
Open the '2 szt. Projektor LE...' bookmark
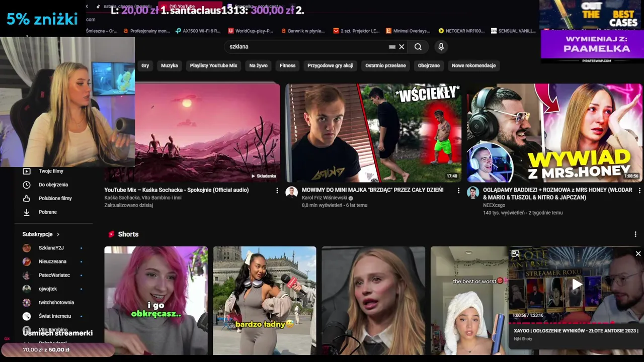point(356,31)
